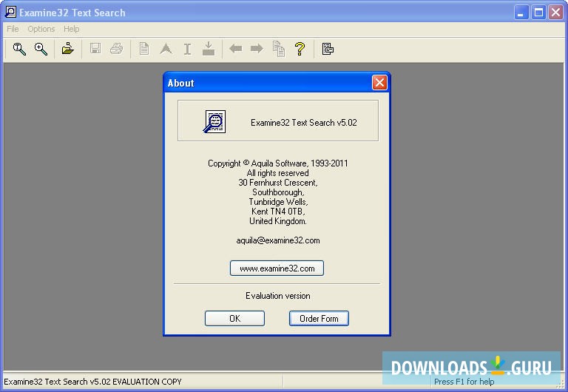Click the text cursor I-beam toolbar icon

187,49
